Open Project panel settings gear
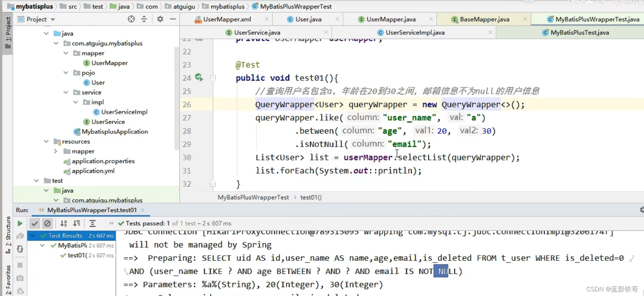Screen dimensions: 644x296 click(160, 19)
